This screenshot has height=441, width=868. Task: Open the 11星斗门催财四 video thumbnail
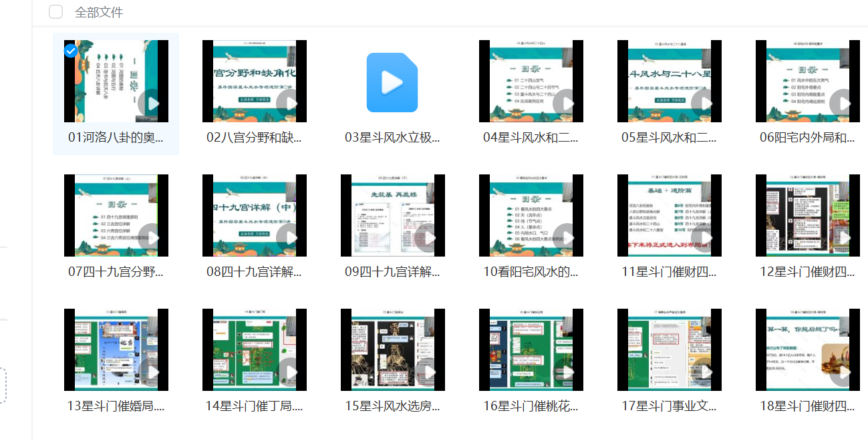[669, 215]
